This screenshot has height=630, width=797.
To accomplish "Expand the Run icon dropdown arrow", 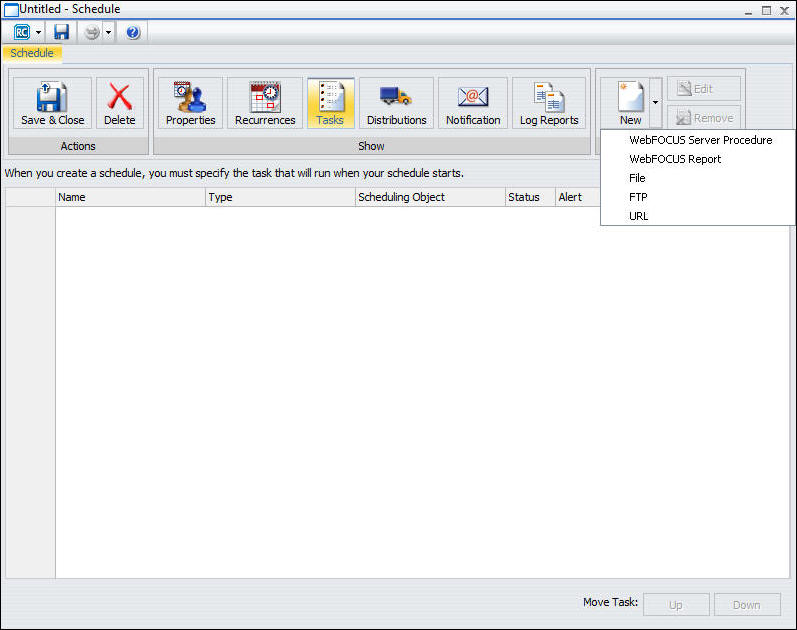I will tap(108, 33).
